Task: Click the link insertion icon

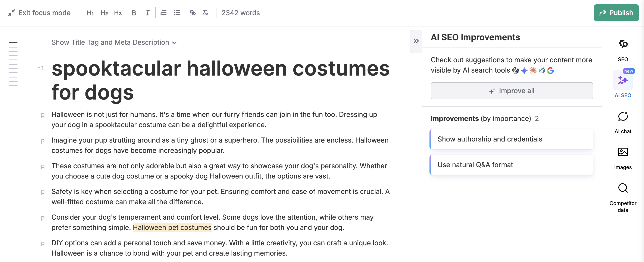Action: tap(193, 13)
